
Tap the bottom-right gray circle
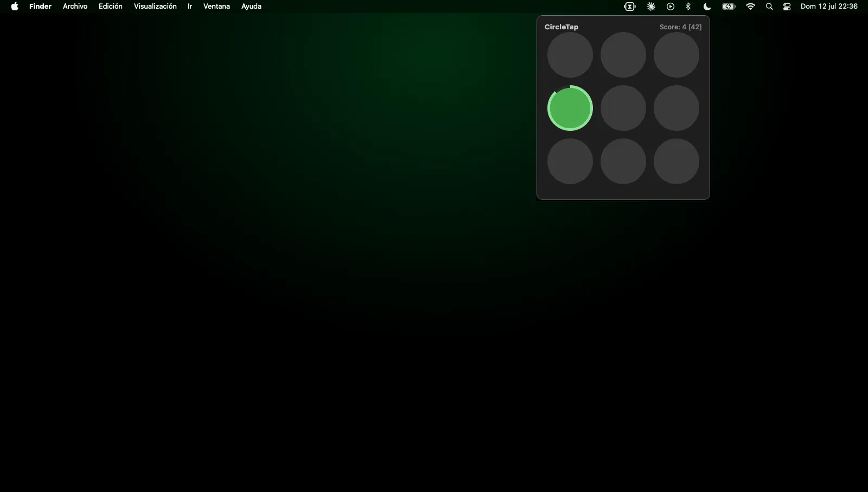click(x=676, y=161)
